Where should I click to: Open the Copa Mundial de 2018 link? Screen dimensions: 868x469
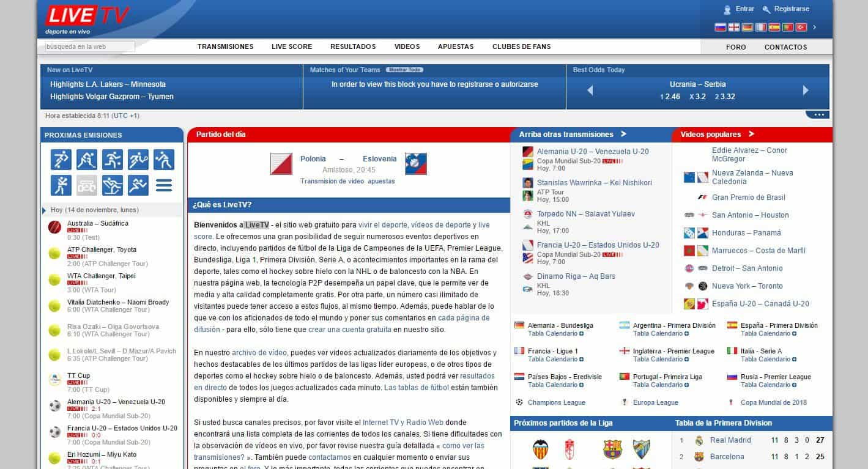click(774, 402)
